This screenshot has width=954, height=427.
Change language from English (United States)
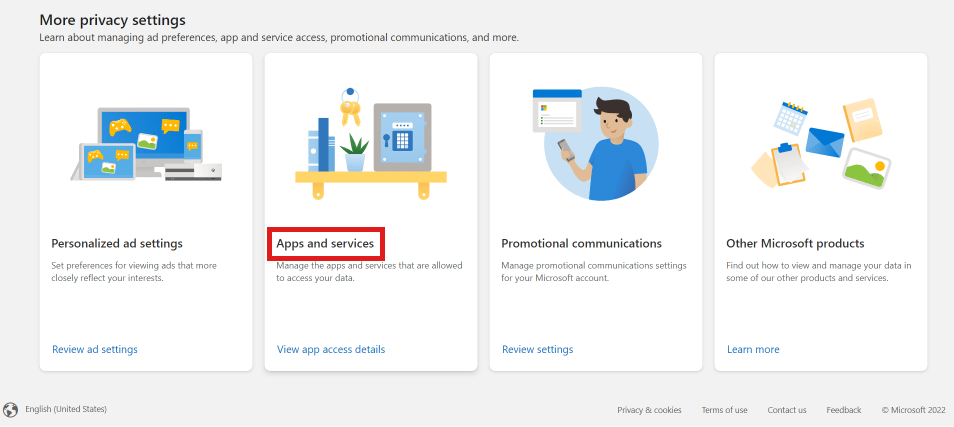66,409
